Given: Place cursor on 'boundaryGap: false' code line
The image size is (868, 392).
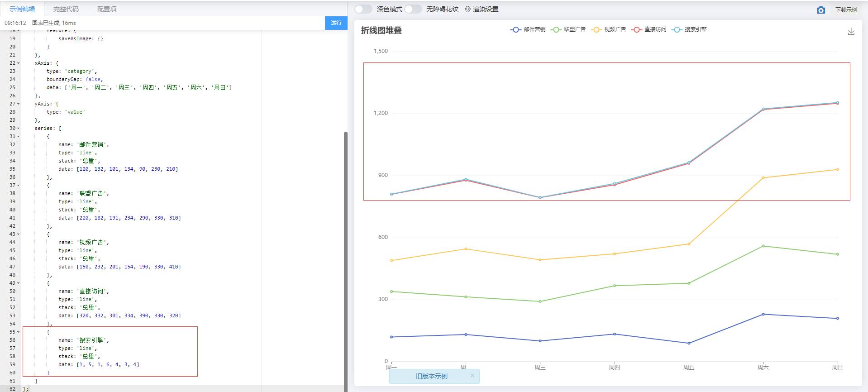Looking at the screenshot, I should click(75, 79).
